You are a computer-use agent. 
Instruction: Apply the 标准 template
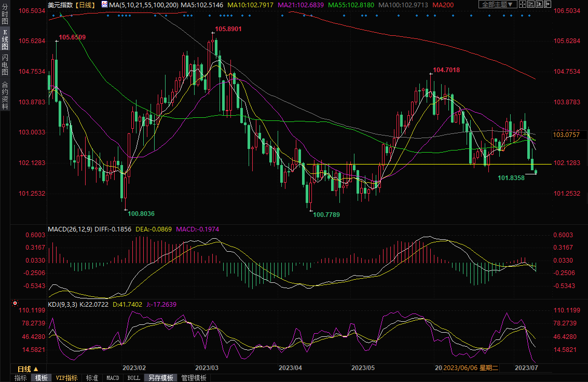click(92, 378)
